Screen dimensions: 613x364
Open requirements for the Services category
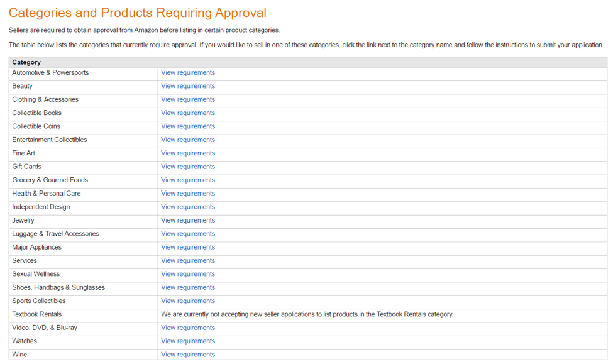187,260
